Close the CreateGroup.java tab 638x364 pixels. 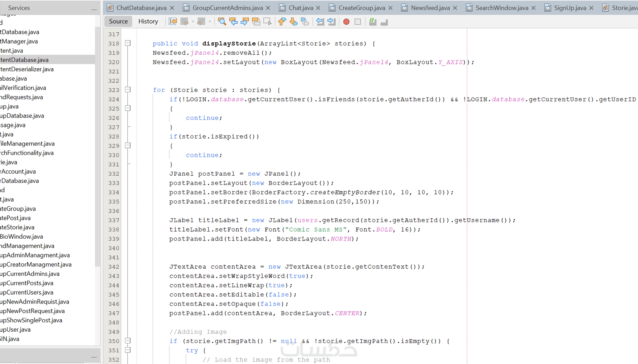pyautogui.click(x=390, y=8)
